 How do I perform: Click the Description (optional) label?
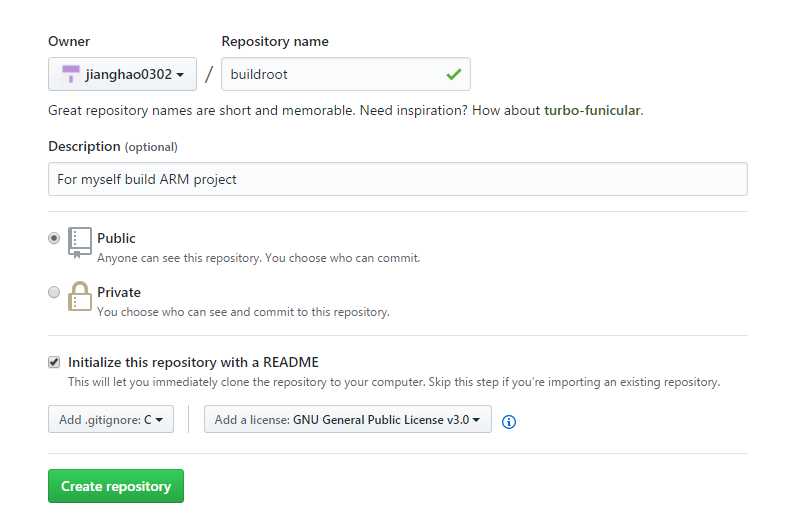click(113, 147)
